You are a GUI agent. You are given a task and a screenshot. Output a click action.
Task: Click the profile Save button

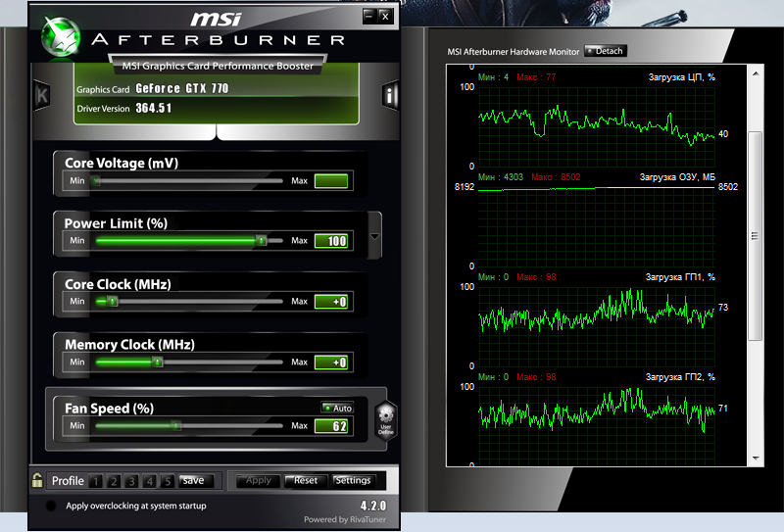(196, 480)
